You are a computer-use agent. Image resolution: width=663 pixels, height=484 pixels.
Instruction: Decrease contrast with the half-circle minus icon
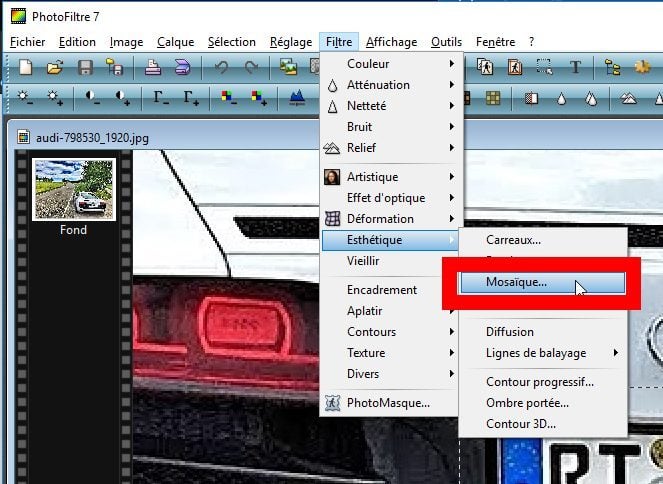(x=92, y=98)
